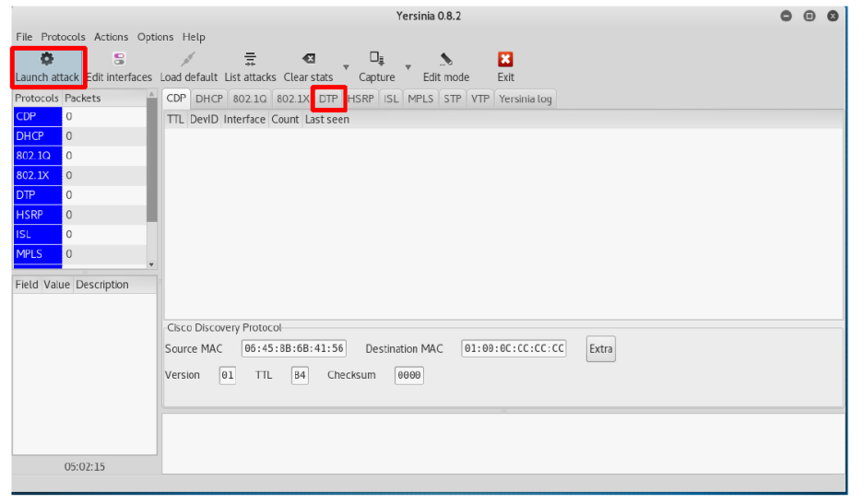Click the Source MAC input field
The height and width of the screenshot is (504, 863).
[x=294, y=348]
